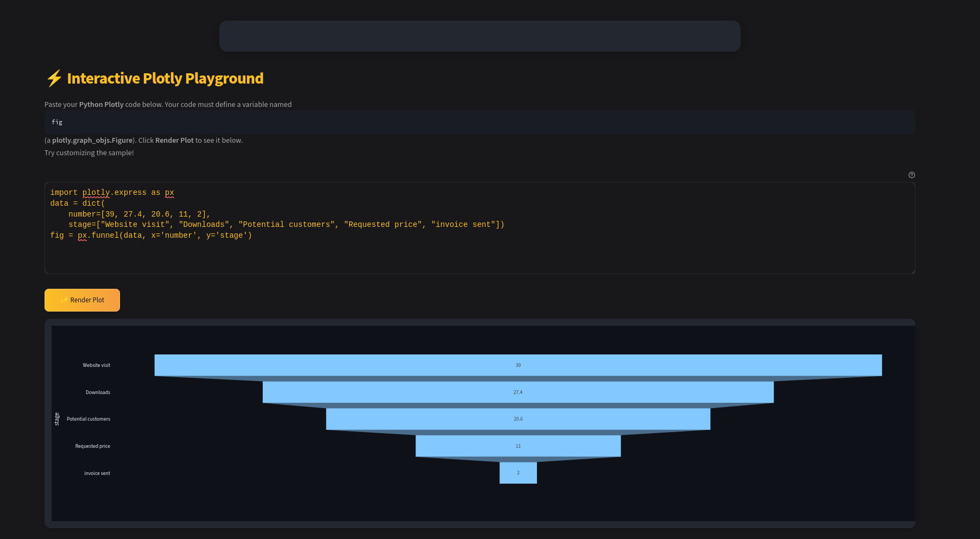
Task: Click the 'import plotly.express as px' code line
Action: (112, 193)
